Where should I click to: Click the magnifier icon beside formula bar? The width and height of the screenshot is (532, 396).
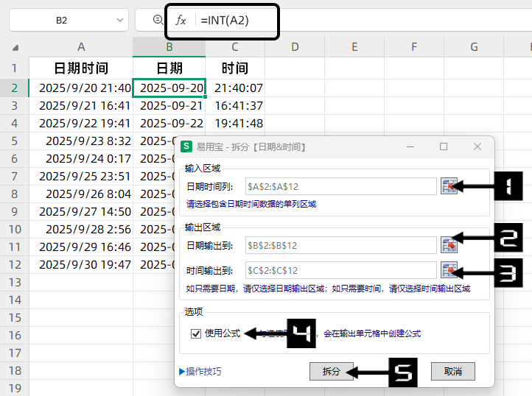(157, 21)
